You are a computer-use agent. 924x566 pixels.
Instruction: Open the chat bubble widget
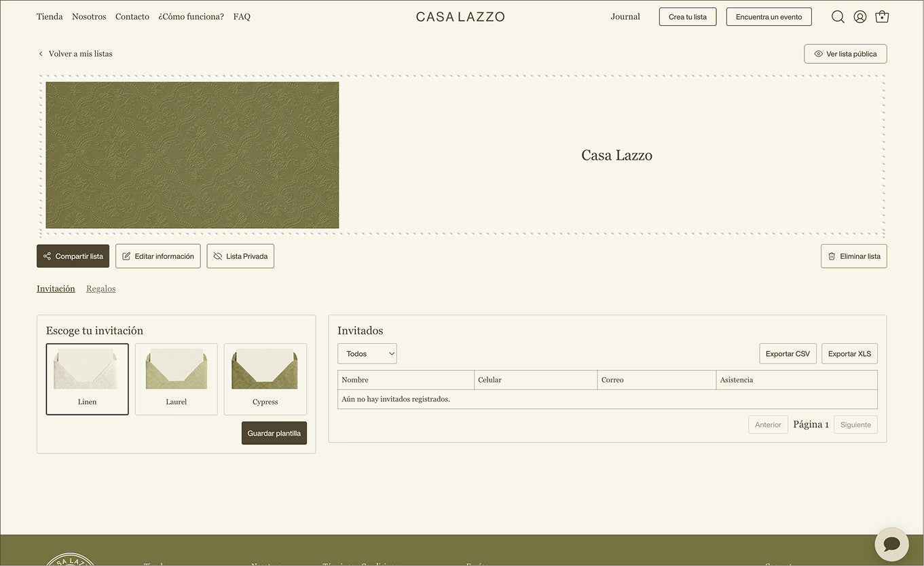pos(891,544)
